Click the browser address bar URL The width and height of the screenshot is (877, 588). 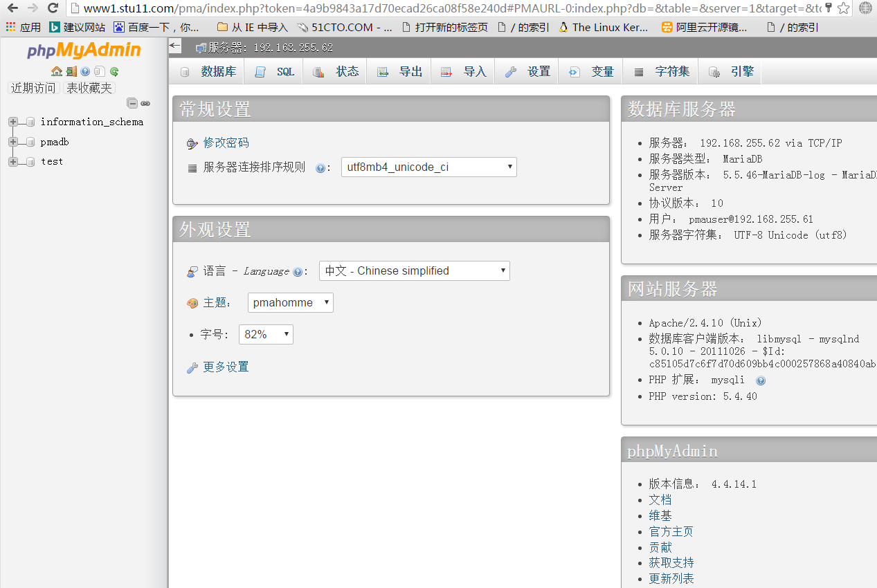click(x=452, y=8)
